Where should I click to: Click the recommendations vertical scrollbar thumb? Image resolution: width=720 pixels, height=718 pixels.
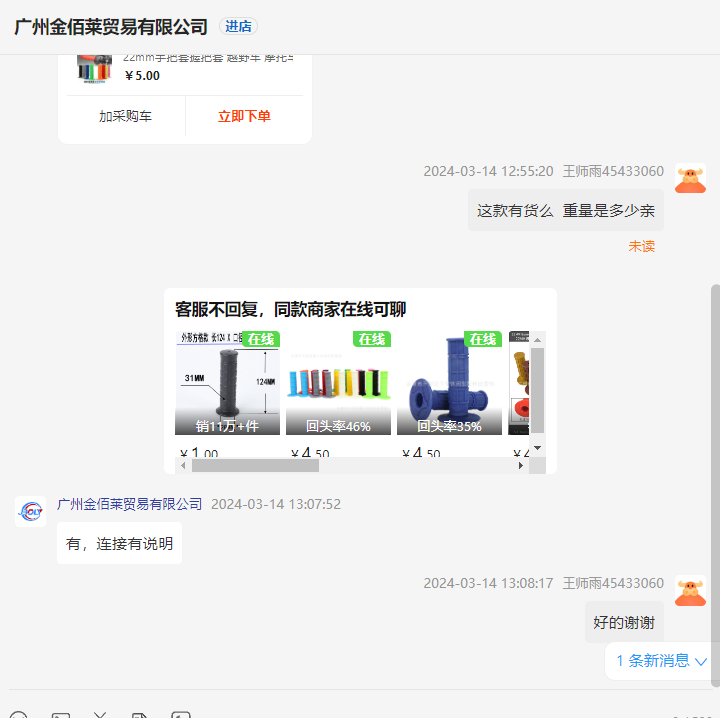pos(537,390)
